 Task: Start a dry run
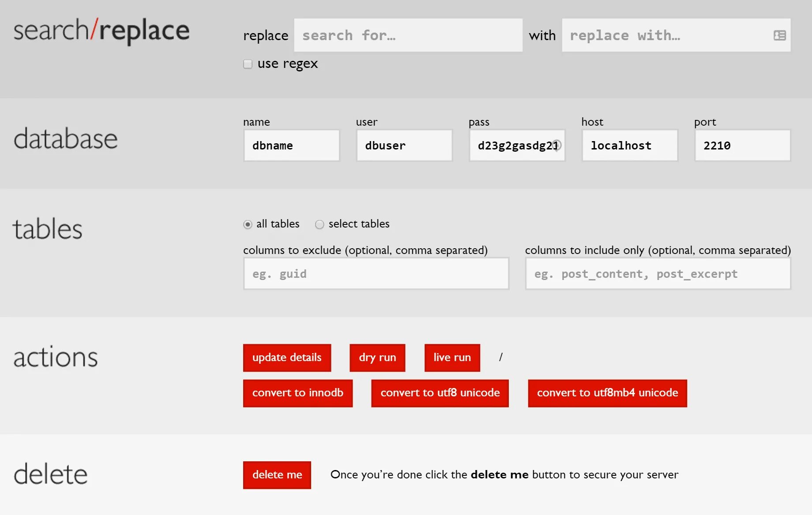point(377,358)
